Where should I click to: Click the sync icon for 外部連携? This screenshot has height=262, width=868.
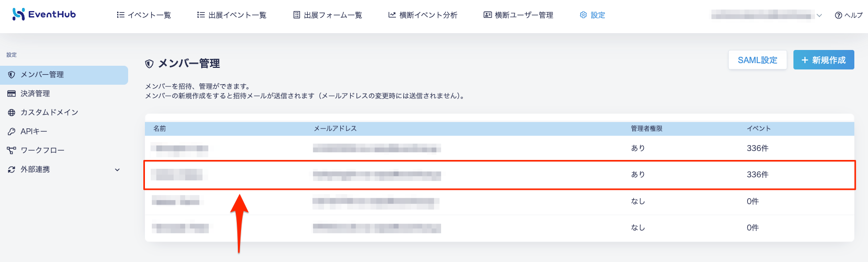point(12,169)
